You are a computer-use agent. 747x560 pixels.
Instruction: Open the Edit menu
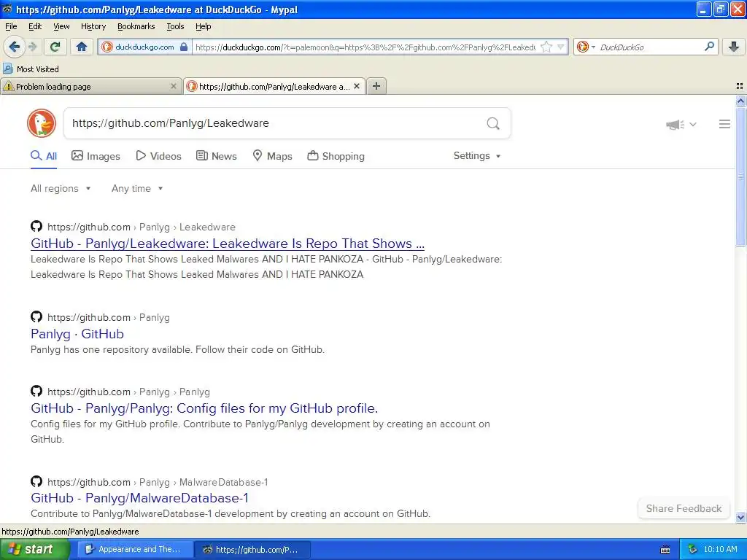pos(35,26)
